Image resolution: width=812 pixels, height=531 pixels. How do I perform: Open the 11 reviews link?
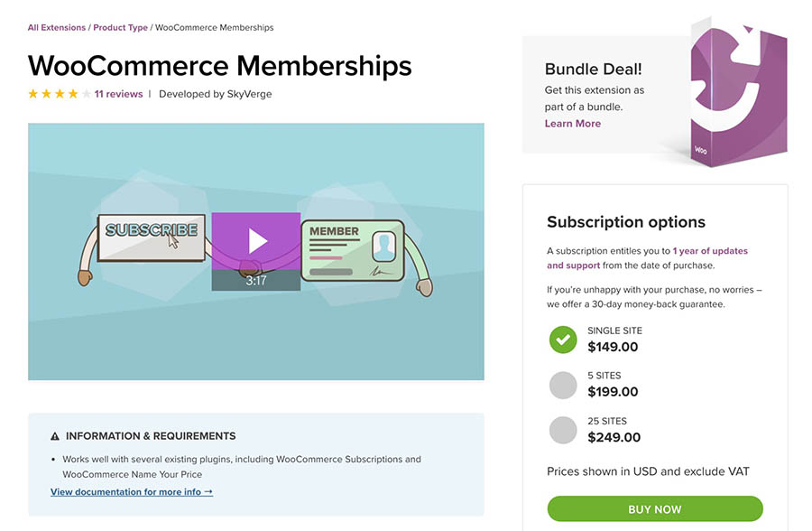(x=118, y=94)
